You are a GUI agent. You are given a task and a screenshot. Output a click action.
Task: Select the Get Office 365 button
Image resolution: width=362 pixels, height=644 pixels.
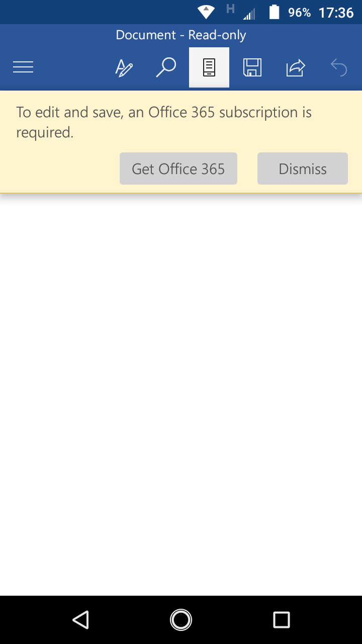(178, 169)
